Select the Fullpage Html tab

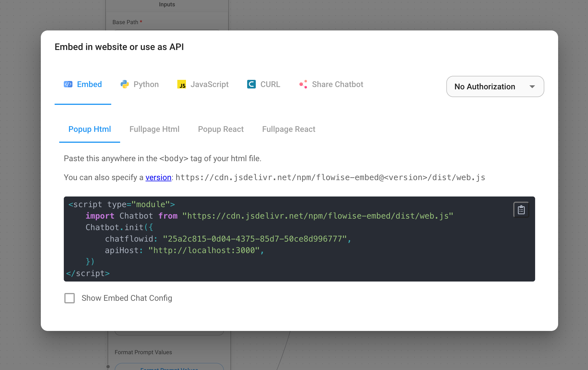[x=155, y=129]
